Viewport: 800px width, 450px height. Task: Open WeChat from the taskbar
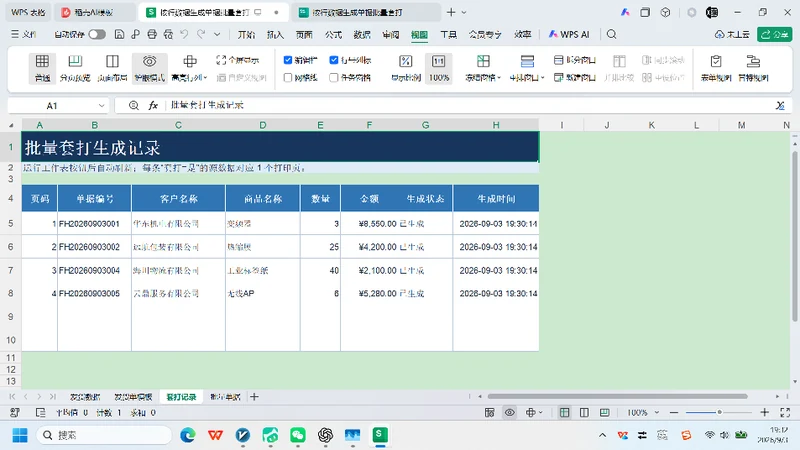pyautogui.click(x=298, y=435)
